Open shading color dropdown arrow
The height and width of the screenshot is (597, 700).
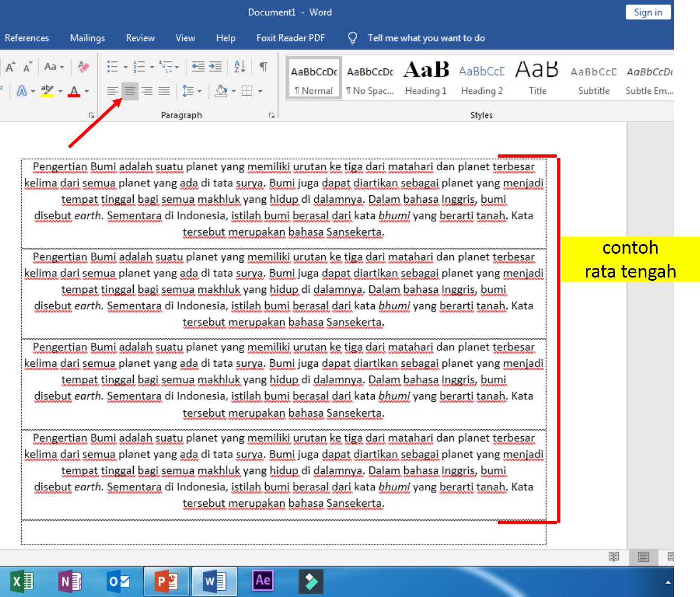[234, 91]
